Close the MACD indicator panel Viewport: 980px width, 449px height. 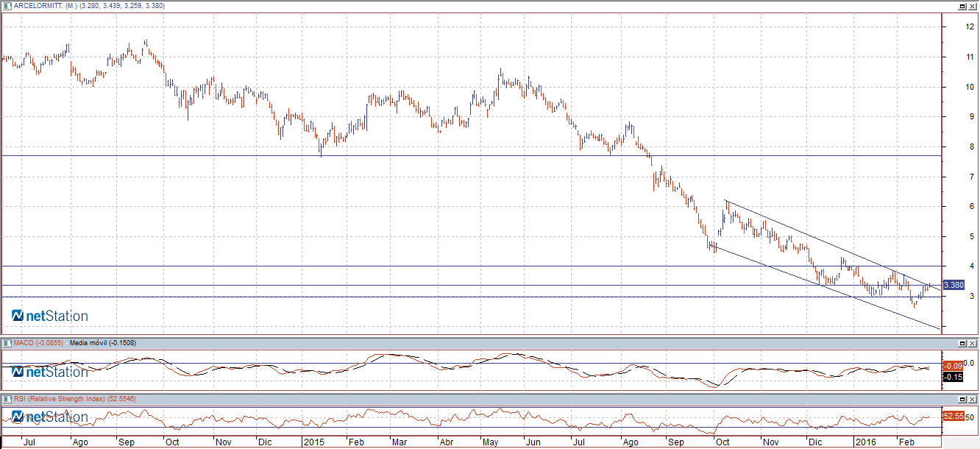coord(972,343)
